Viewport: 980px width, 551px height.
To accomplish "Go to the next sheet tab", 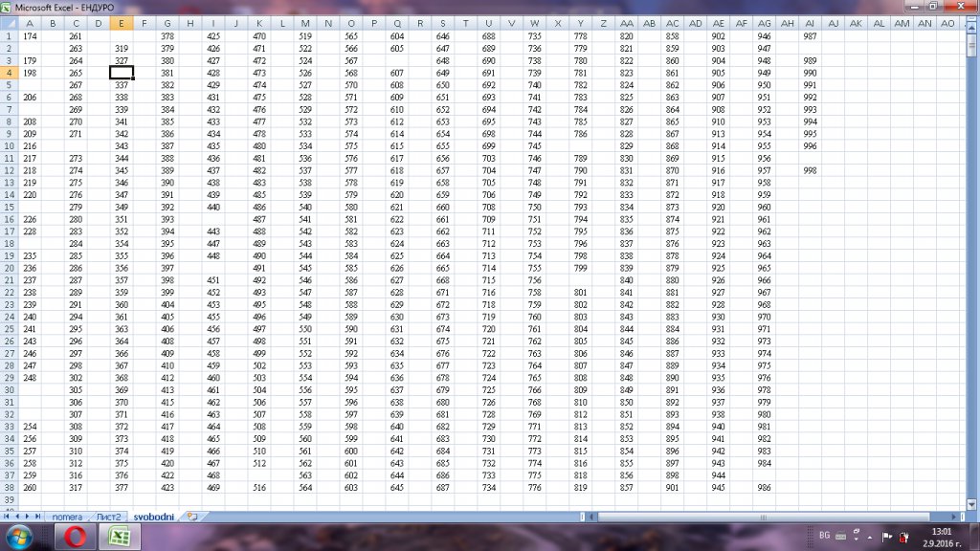I will 27,517.
